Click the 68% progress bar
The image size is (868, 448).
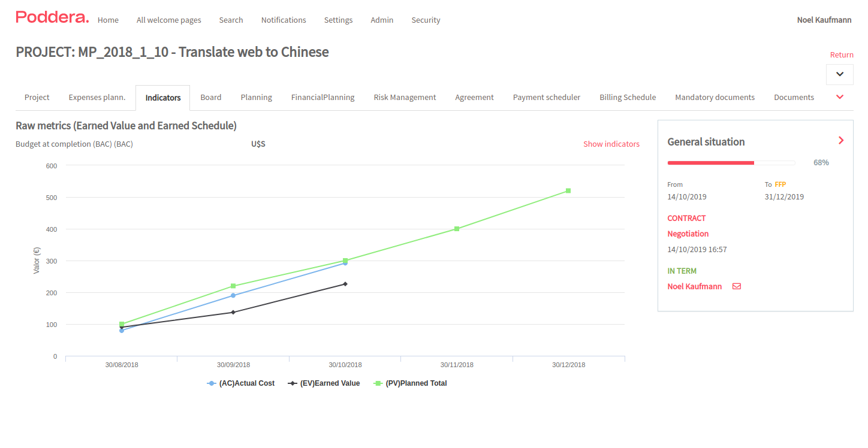click(731, 162)
